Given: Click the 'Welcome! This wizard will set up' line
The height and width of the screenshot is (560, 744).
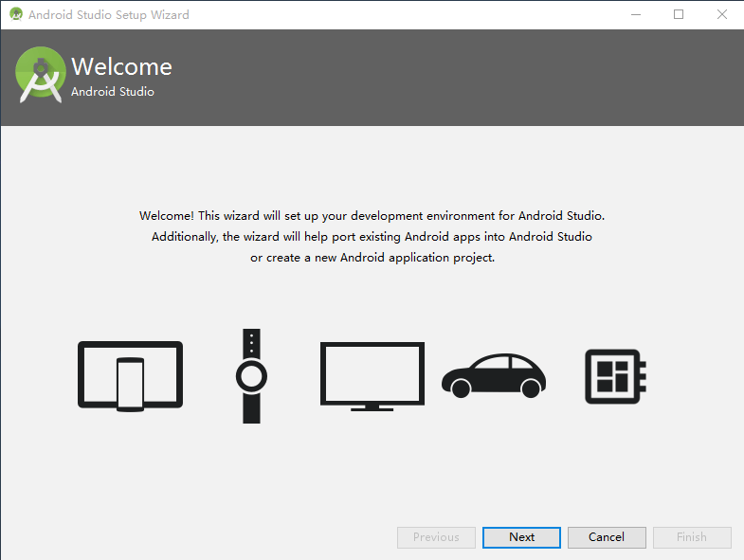Looking at the screenshot, I should click(372, 216).
